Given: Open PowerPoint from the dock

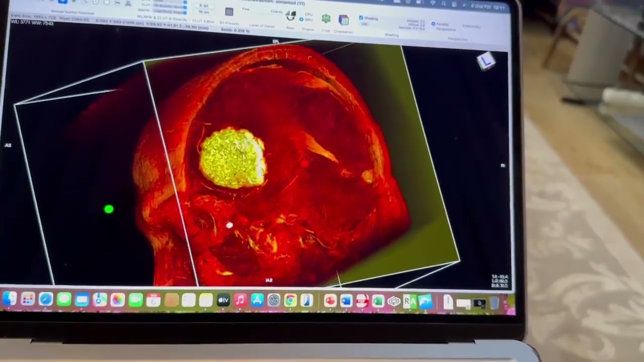Looking at the screenshot, I should 330,301.
